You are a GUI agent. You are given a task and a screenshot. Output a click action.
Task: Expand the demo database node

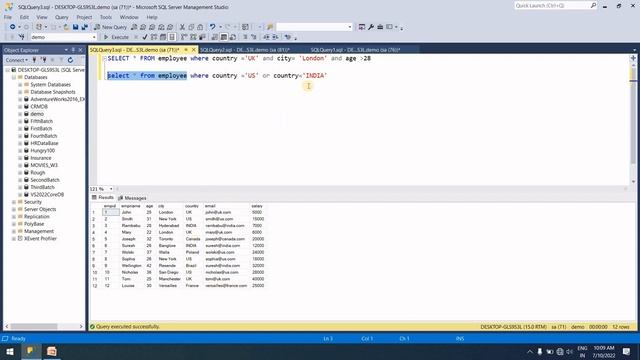pyautogui.click(x=20, y=114)
